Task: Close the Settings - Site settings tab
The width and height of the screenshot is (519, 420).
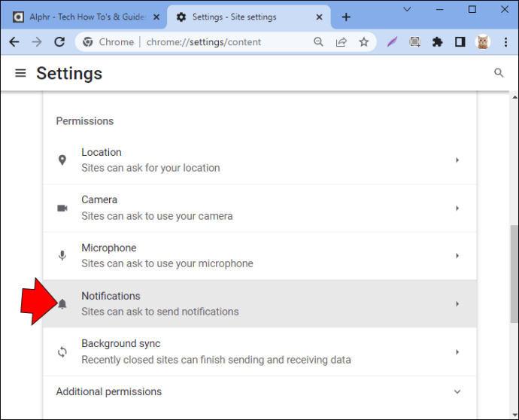Action: (x=319, y=17)
